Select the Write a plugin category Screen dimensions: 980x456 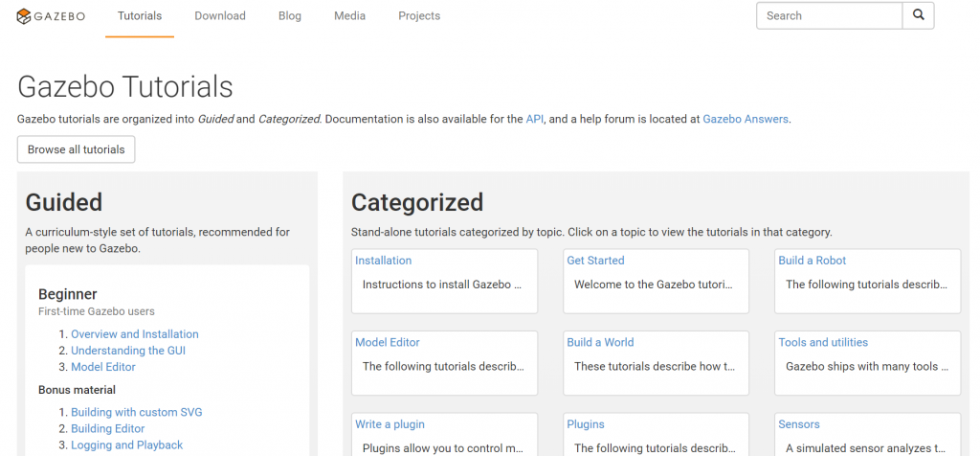pos(390,424)
